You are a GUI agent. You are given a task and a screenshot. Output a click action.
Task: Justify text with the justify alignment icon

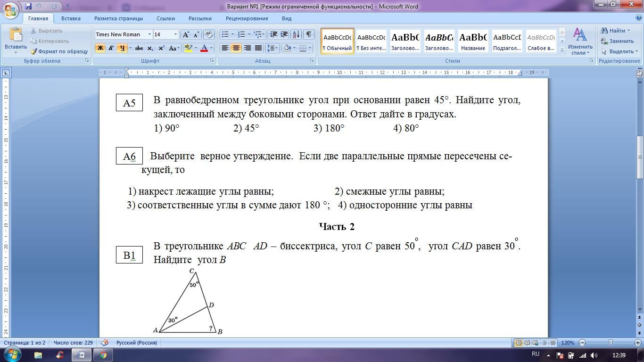pyautogui.click(x=258, y=48)
